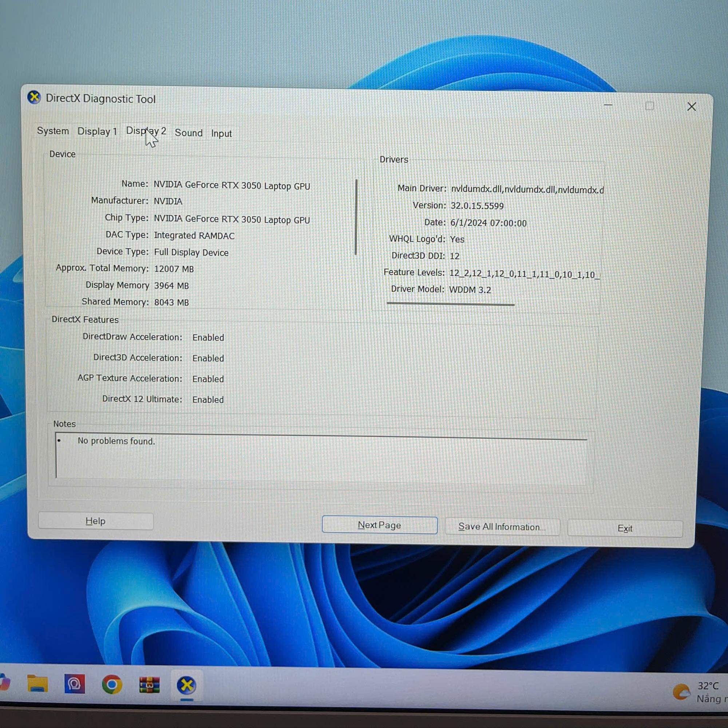Click the DirectX Diagnostic Tool title icon

tap(34, 98)
